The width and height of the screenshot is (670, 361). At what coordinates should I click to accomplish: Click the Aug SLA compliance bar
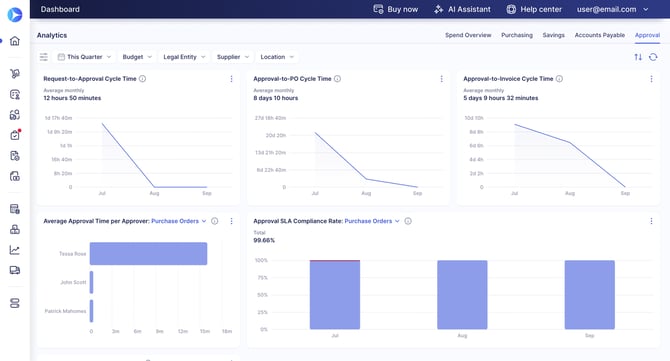pos(462,295)
